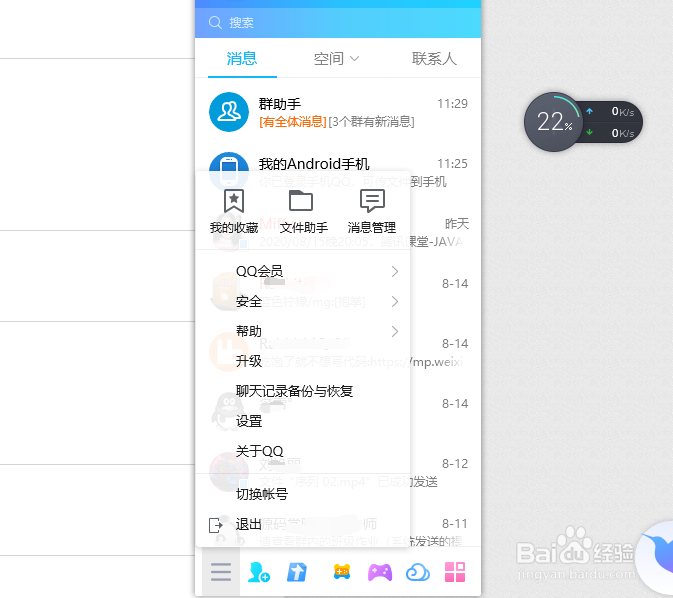Open the yellow game console icon

click(342, 572)
